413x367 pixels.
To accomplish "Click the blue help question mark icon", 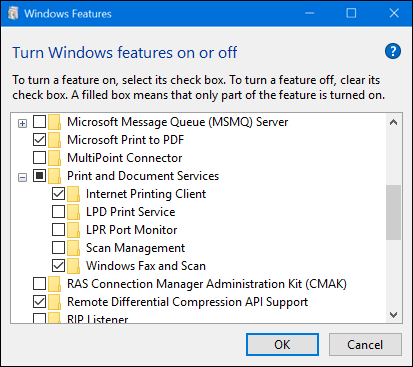I will click(x=393, y=51).
